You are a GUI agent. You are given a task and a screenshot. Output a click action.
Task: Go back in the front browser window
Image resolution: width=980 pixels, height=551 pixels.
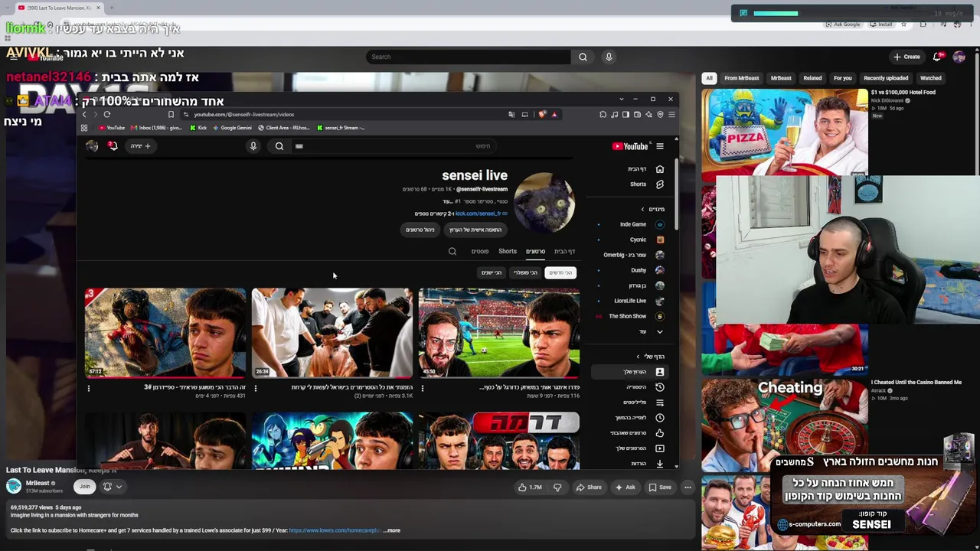84,115
